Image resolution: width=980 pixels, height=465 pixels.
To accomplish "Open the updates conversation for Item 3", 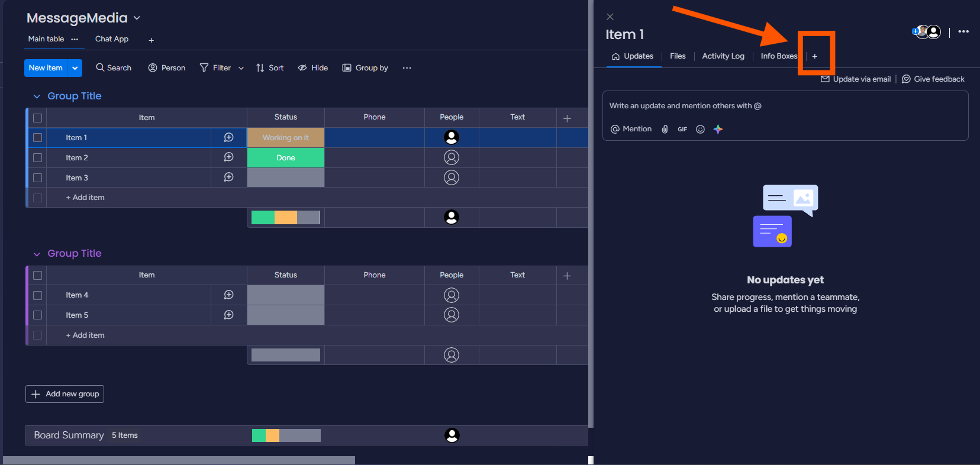I will [x=228, y=177].
